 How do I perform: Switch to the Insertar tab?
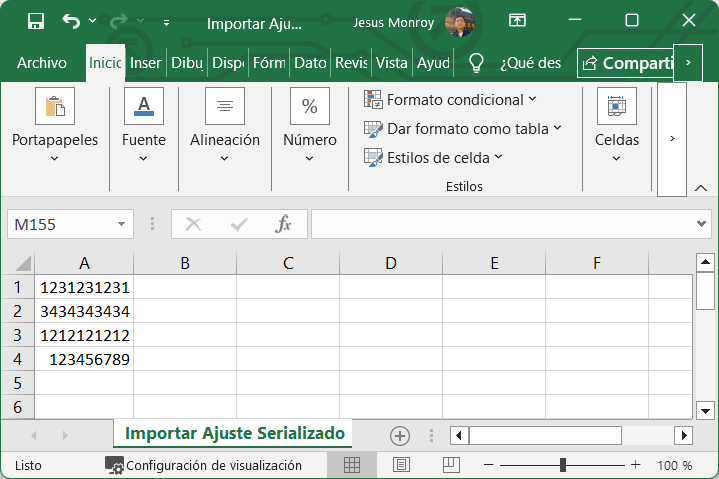(145, 63)
